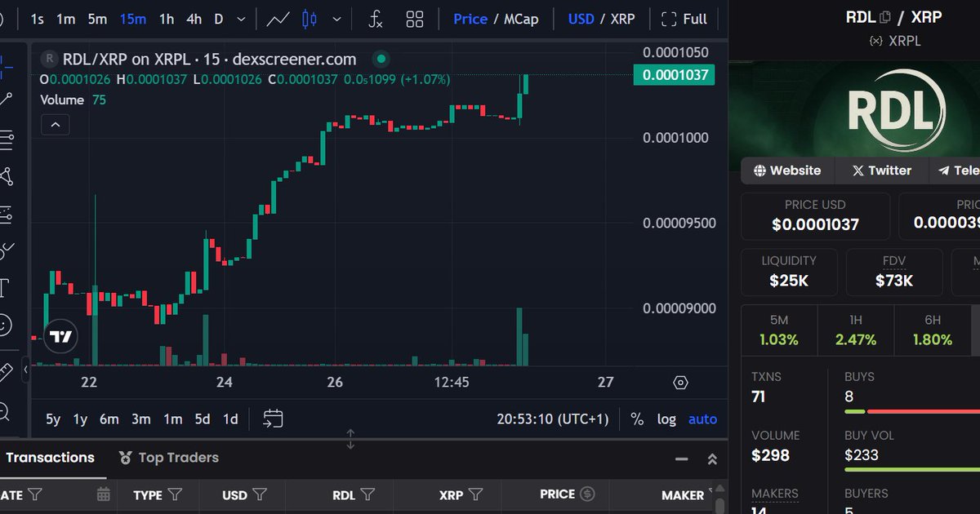This screenshot has width=980, height=514.
Task: Toggle log scale
Action: [x=666, y=419]
